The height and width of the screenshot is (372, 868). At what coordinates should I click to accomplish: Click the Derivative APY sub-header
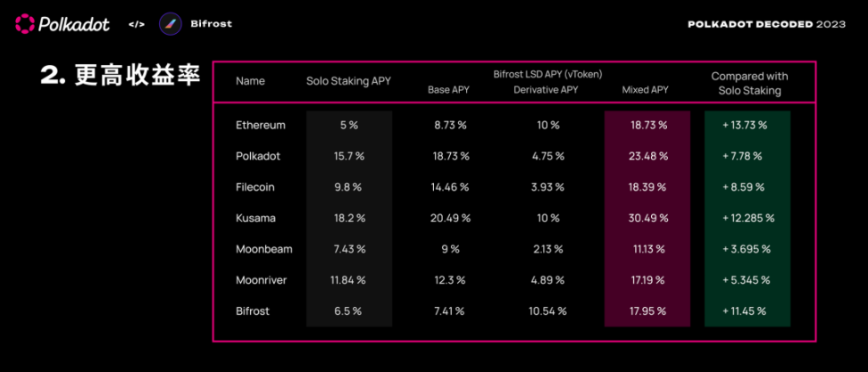546,90
